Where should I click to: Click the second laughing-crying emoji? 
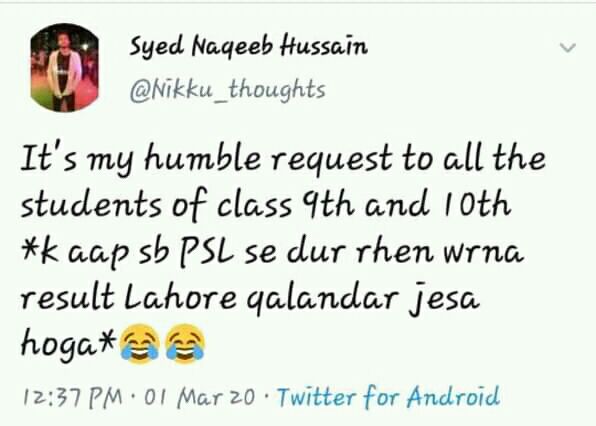(x=185, y=343)
